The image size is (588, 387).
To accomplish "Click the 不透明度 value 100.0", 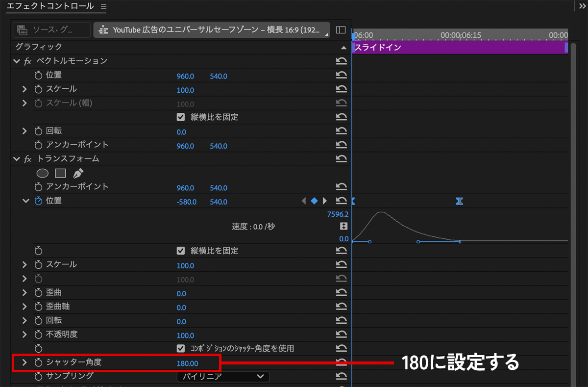I will (185, 335).
